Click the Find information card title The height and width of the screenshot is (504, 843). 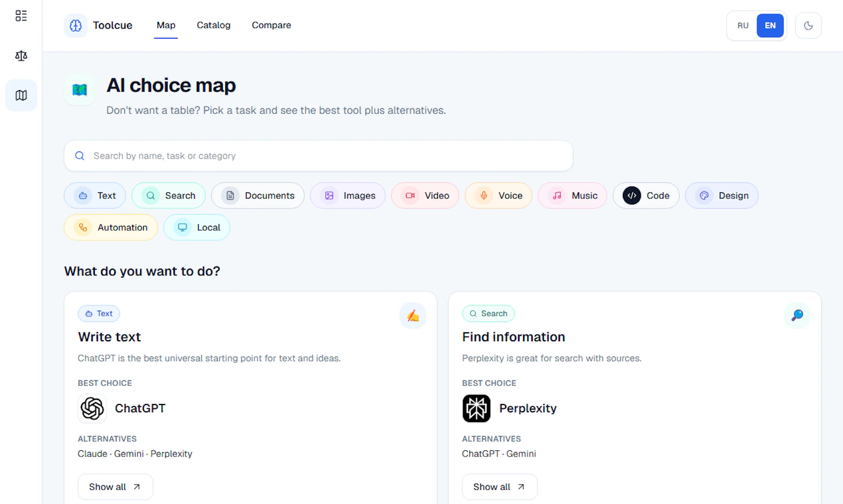tap(514, 337)
